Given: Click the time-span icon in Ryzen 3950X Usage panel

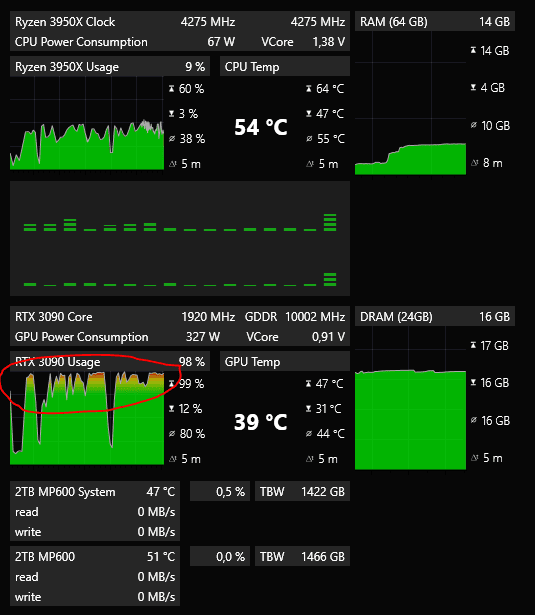Looking at the screenshot, I should point(172,164).
